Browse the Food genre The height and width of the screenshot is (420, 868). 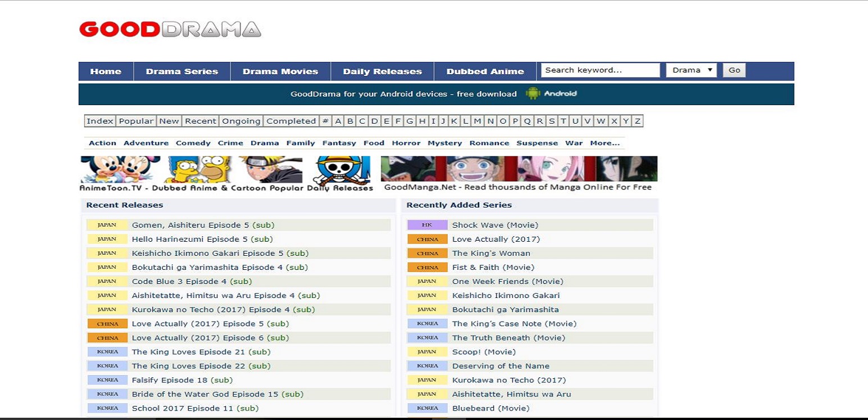pos(374,143)
